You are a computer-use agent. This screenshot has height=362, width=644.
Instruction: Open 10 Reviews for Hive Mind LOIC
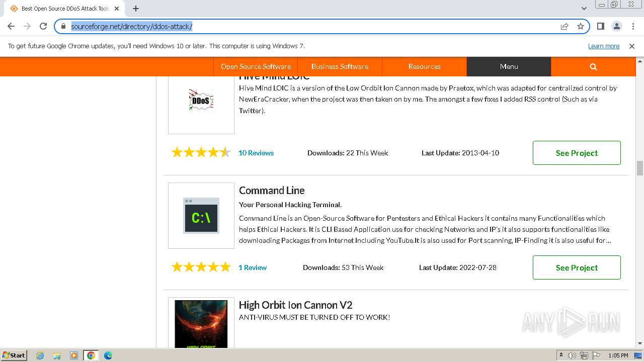[256, 153]
